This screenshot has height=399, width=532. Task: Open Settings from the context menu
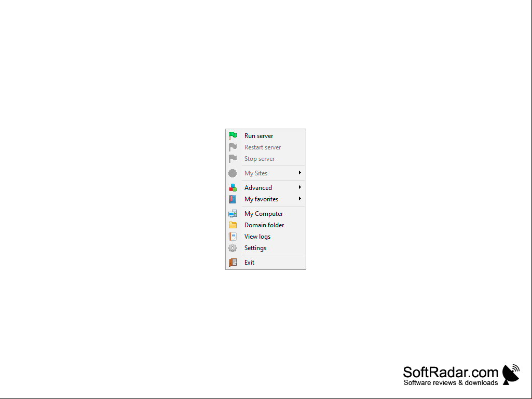266,248
